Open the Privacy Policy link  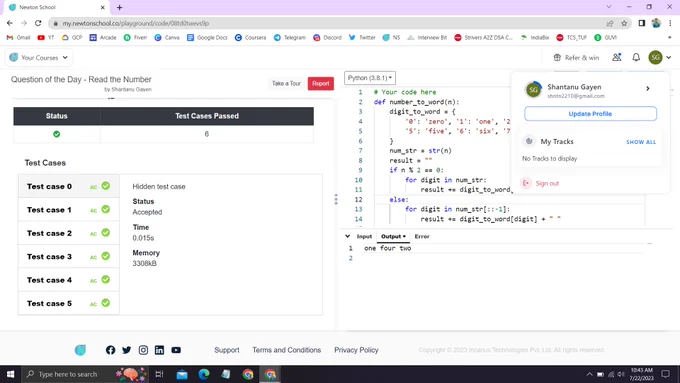(x=356, y=350)
